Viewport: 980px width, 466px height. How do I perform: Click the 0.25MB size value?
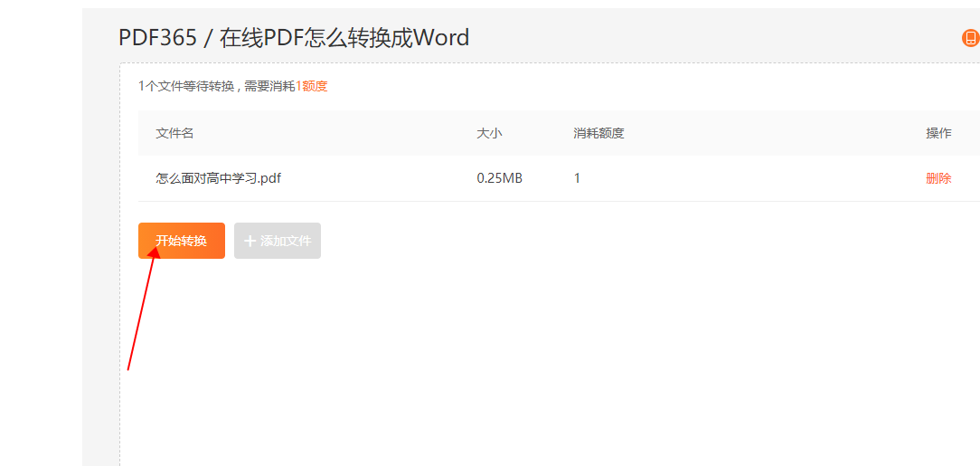(499, 178)
